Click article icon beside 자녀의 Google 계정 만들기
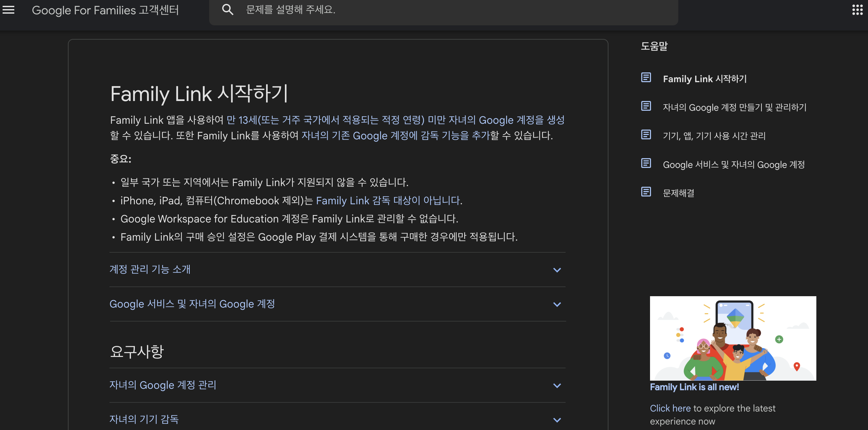 (645, 106)
